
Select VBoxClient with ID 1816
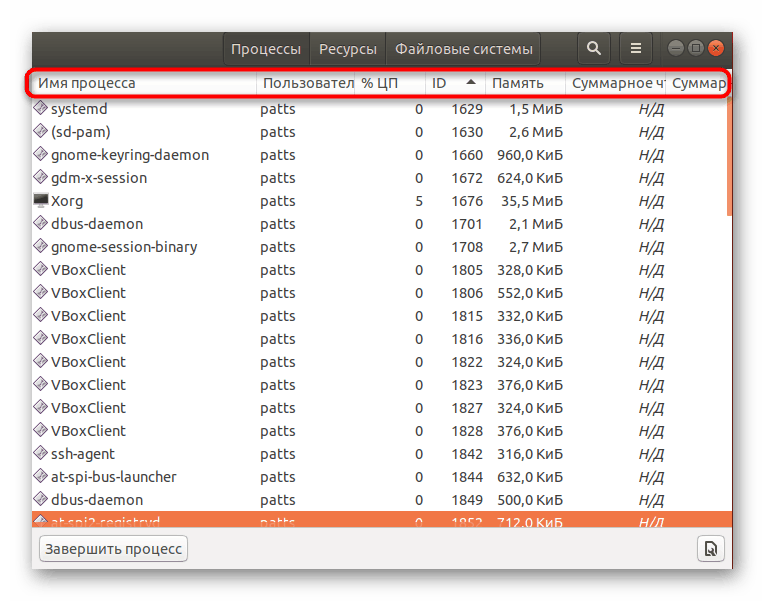[x=380, y=339]
